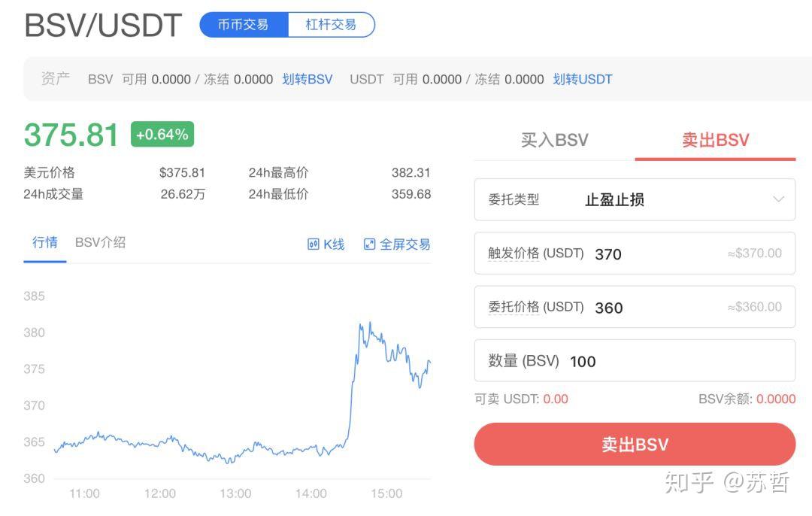Click the K线 candlestick chart icon

[314, 244]
